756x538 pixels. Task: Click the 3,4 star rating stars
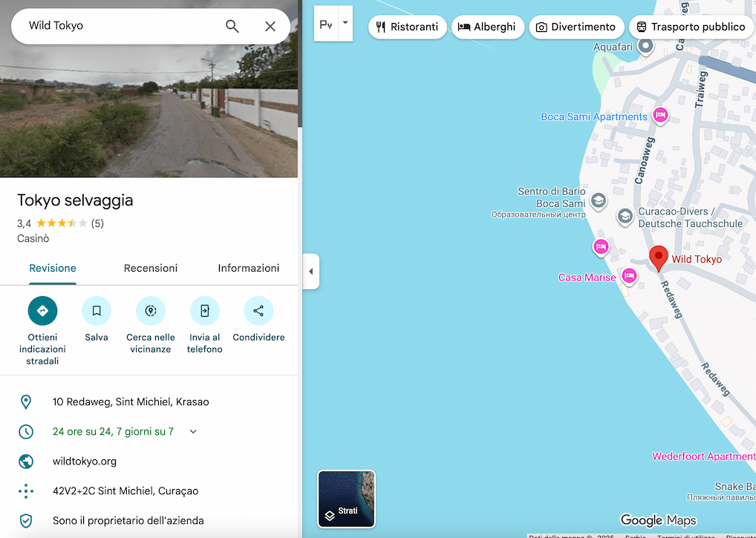point(61,223)
